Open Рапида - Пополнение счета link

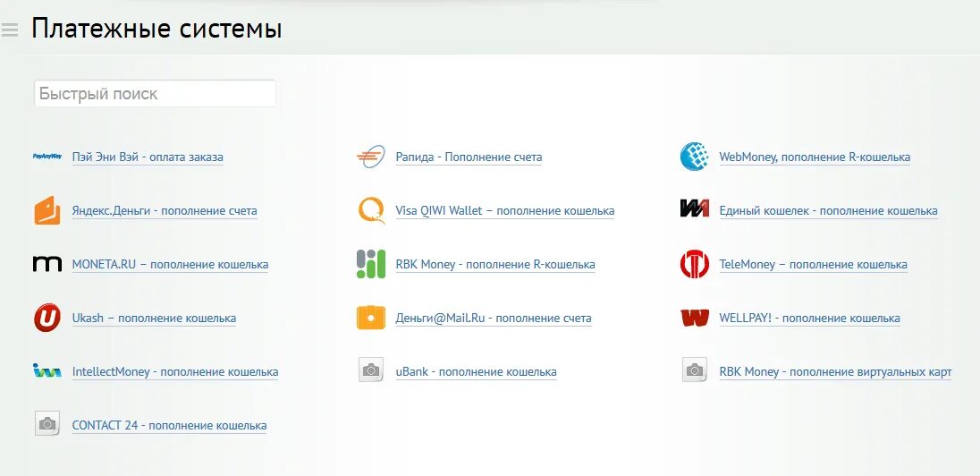(x=469, y=157)
